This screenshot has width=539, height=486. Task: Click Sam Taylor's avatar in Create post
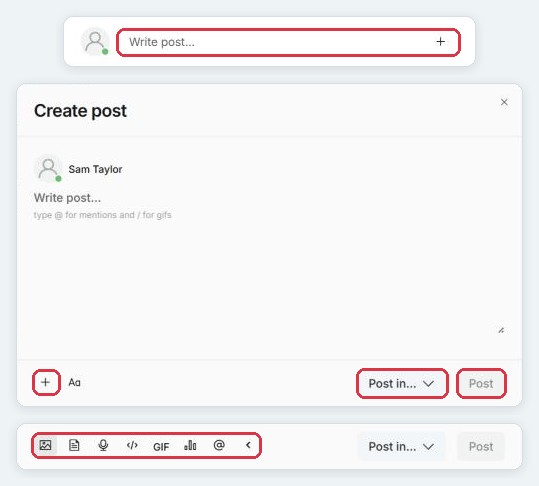coord(48,169)
